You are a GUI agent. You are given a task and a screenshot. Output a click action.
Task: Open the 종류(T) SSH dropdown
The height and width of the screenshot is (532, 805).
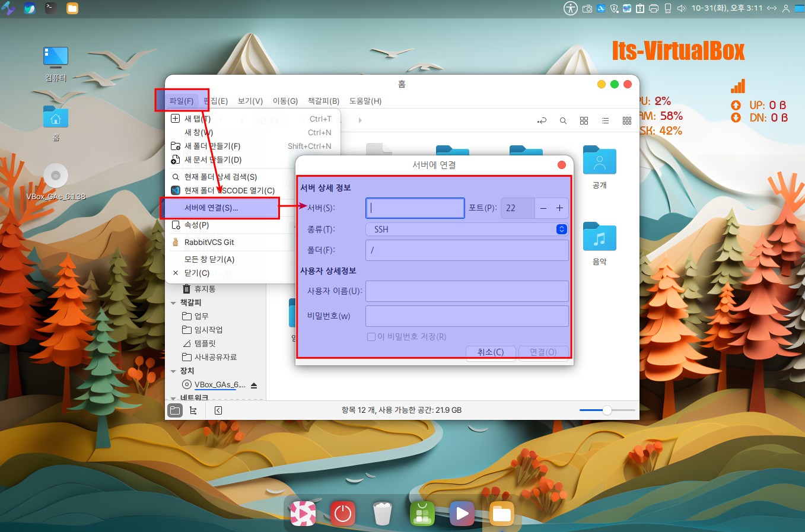[467, 230]
